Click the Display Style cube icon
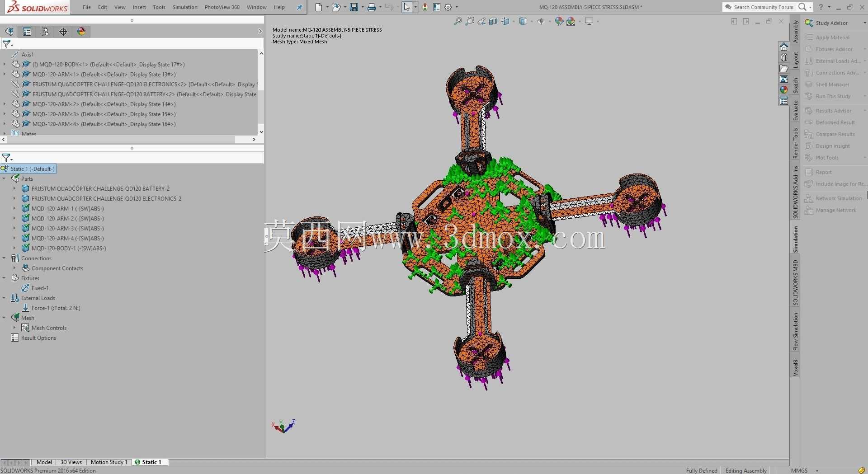Image resolution: width=868 pixels, height=474 pixels. click(x=523, y=21)
